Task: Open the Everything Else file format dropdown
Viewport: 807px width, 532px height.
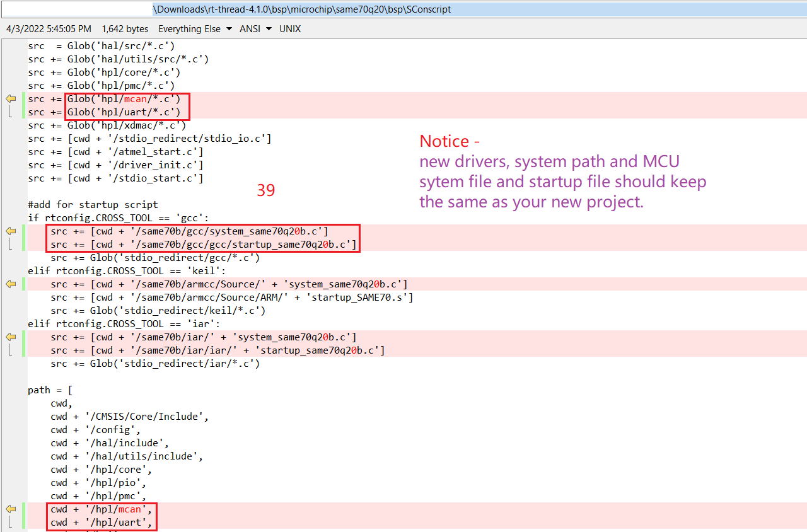Action: pos(195,29)
